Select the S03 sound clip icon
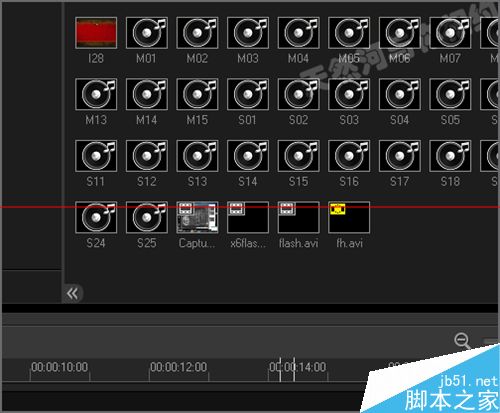500x413 pixels. [349, 94]
